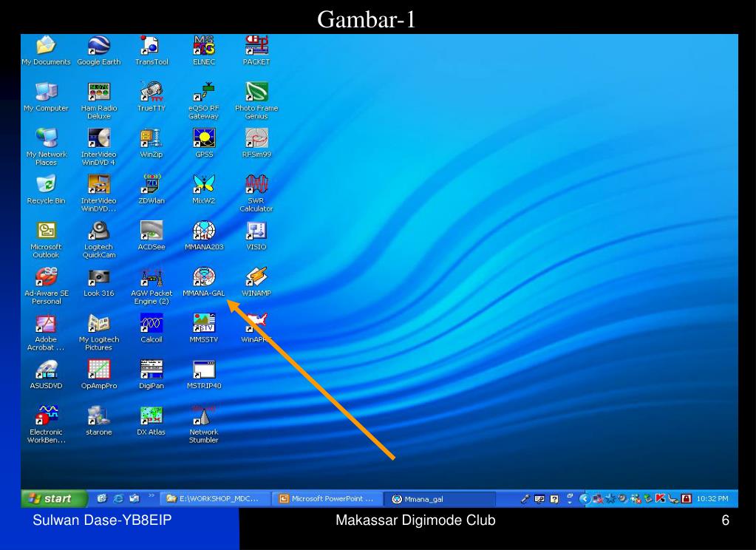
Task: Select the InterVideo WinDVD 4 shortcut
Action: coord(99,147)
